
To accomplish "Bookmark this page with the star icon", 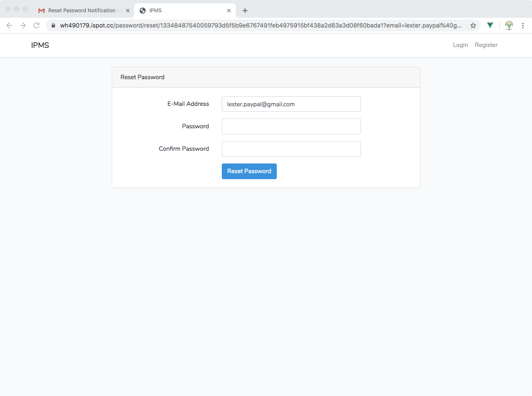I will [473, 25].
